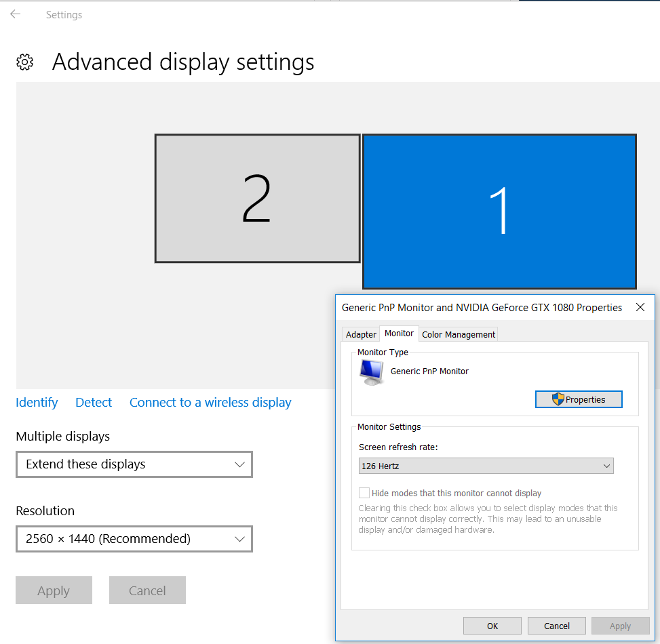Switch to the Adapter tab
The height and width of the screenshot is (644, 660).
361,334
